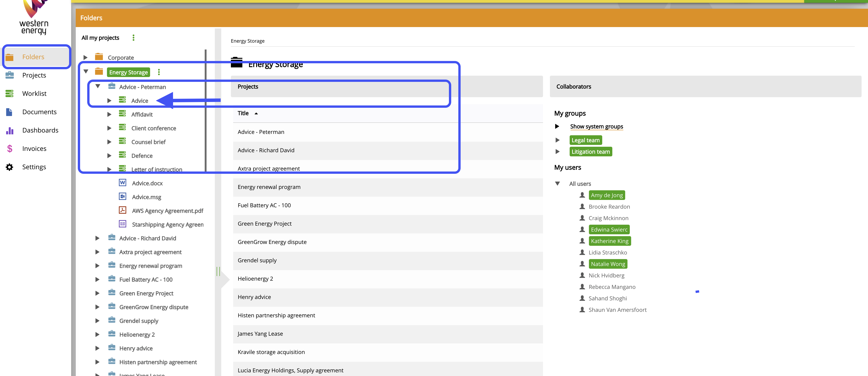
Task: Toggle Katherine King as collaborator
Action: coord(610,241)
